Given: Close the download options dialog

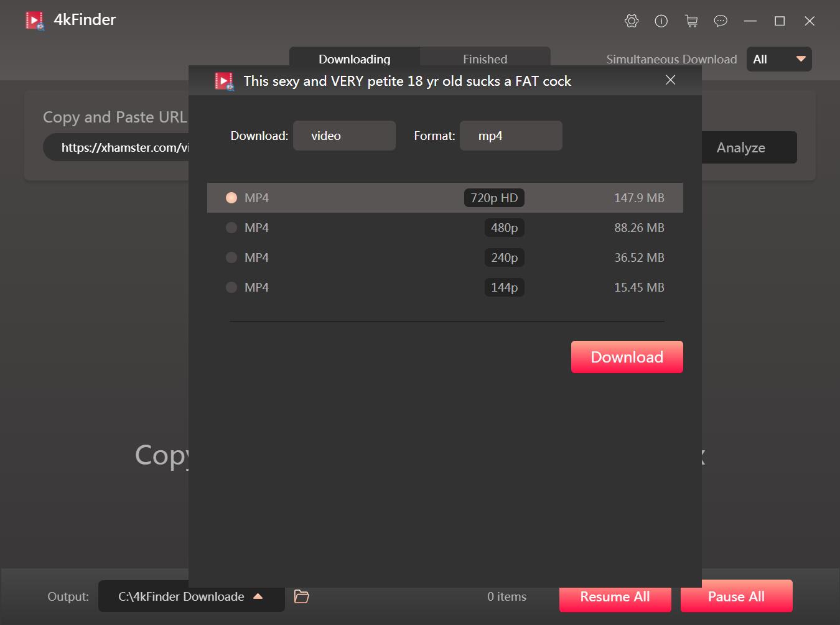Looking at the screenshot, I should coord(670,80).
